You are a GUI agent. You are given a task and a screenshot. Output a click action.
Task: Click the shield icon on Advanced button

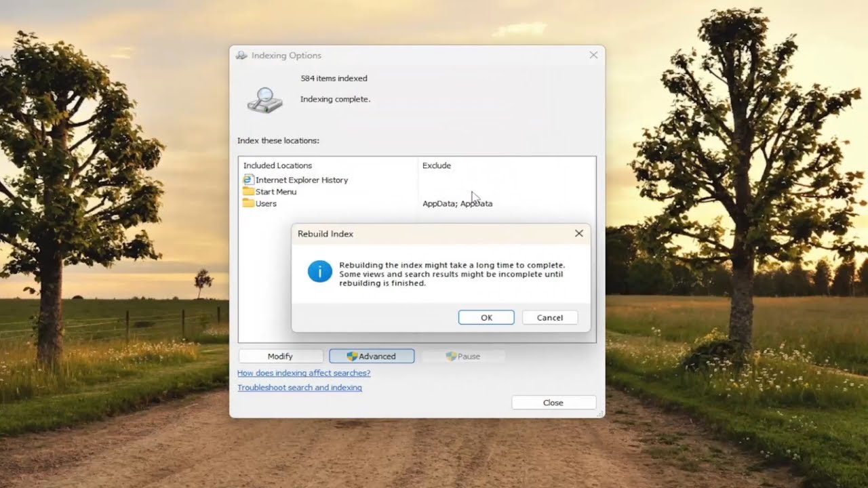tap(352, 356)
